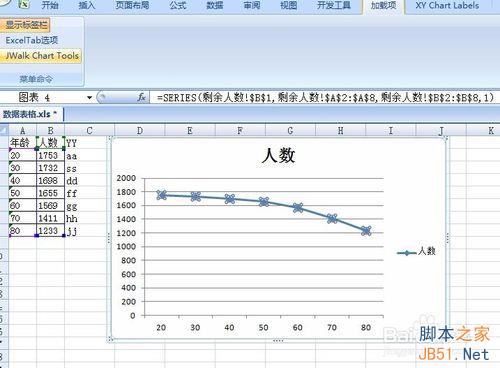
Task: Select column A header
Action: pyautogui.click(x=23, y=130)
